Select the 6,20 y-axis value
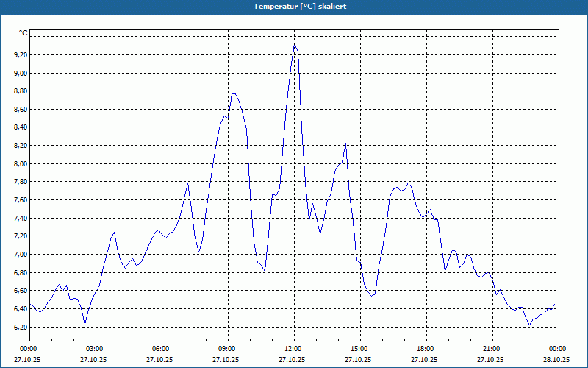588x368 pixels. click(21, 328)
